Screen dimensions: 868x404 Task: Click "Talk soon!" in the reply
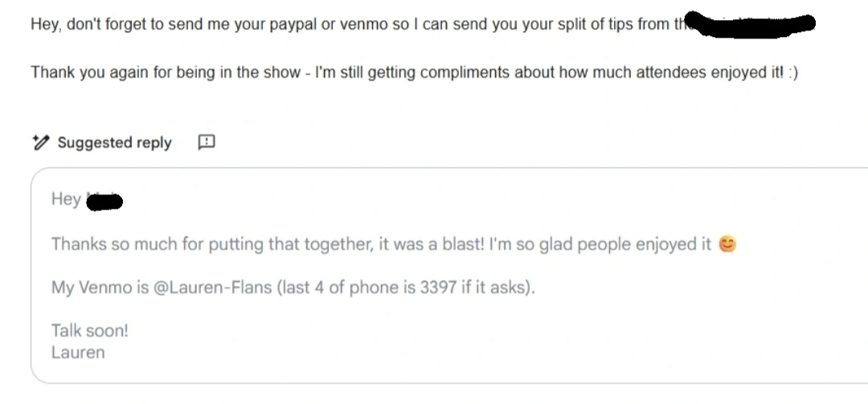click(90, 330)
